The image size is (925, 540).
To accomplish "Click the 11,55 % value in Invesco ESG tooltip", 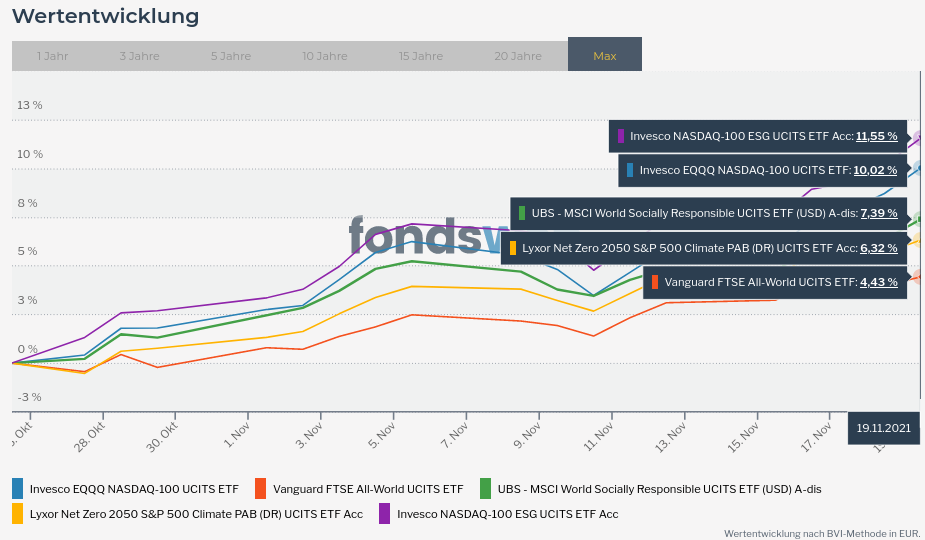I will pos(876,136).
